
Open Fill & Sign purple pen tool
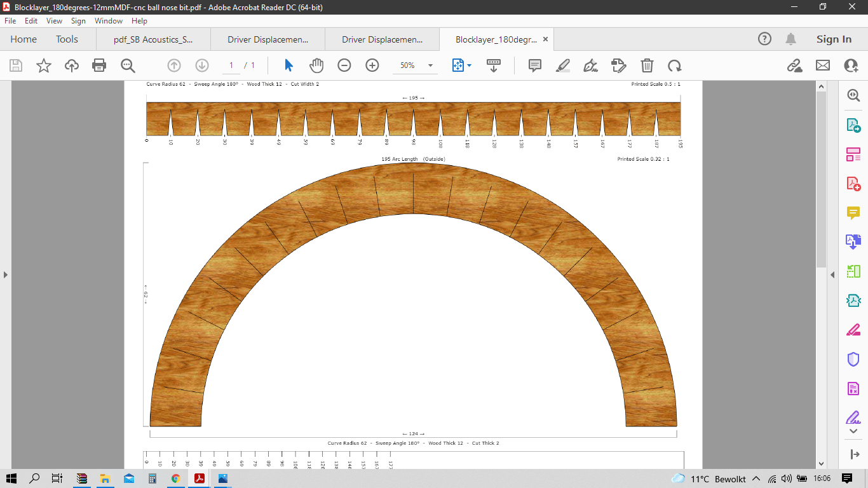853,417
